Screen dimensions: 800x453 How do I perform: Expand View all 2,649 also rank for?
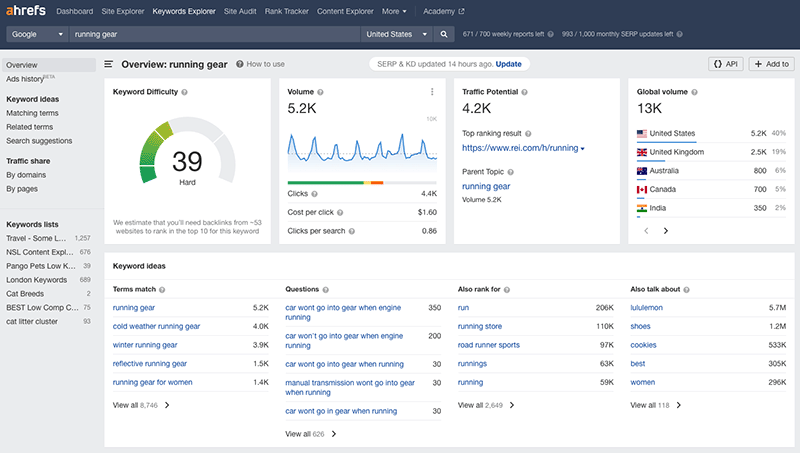(486, 405)
